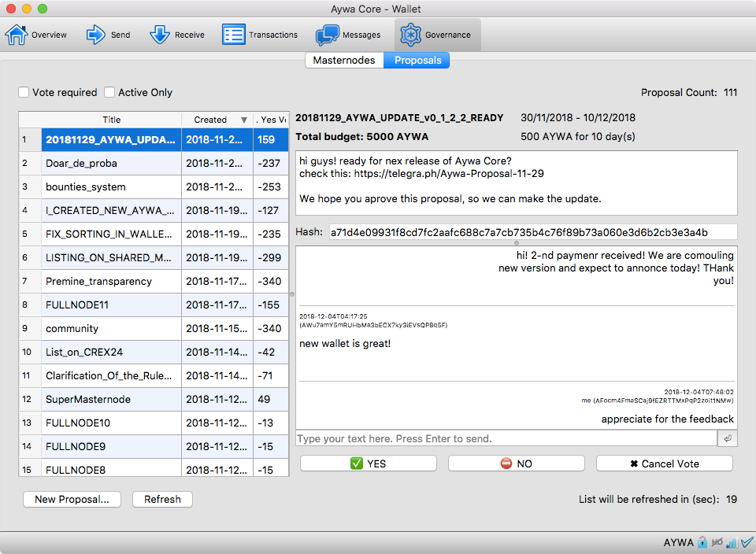Viewport: 756px width, 554px height.
Task: Enable the Active Only checkbox
Action: (x=109, y=92)
